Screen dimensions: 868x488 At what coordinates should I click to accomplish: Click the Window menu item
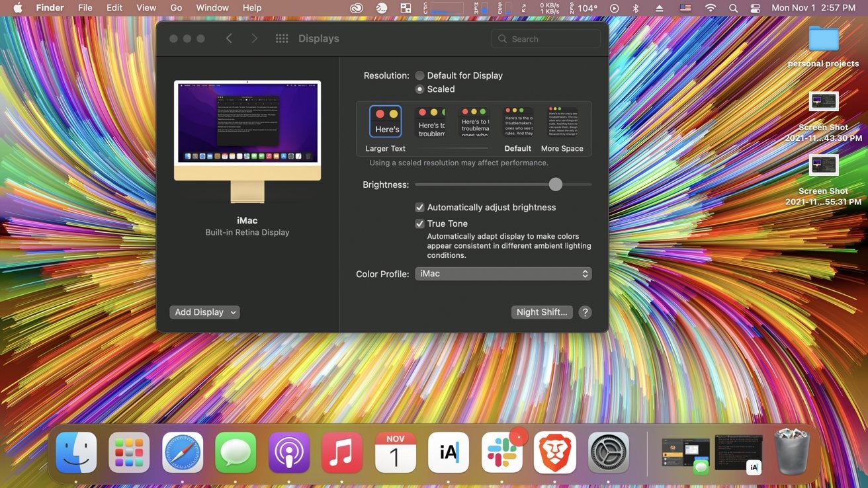(212, 7)
